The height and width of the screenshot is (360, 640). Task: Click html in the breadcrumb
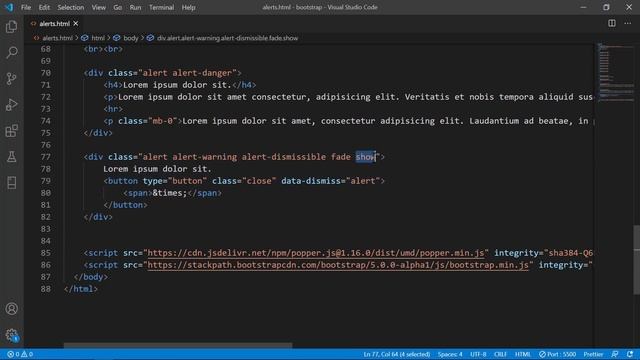pos(98,38)
